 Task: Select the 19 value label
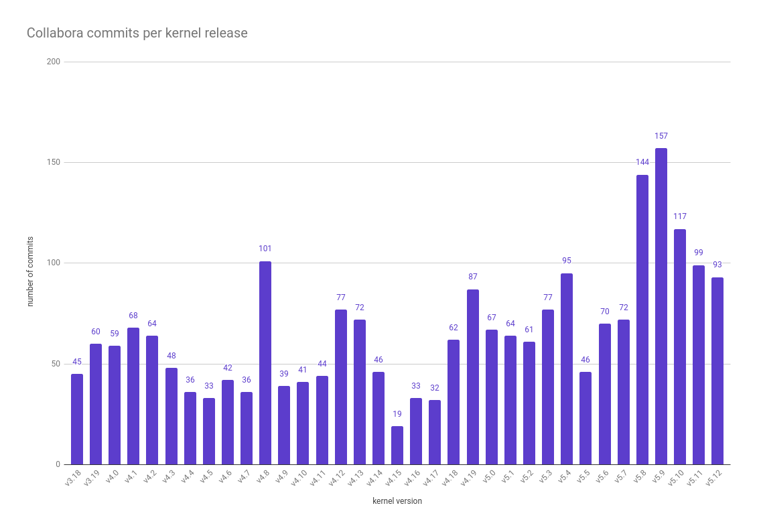(397, 413)
